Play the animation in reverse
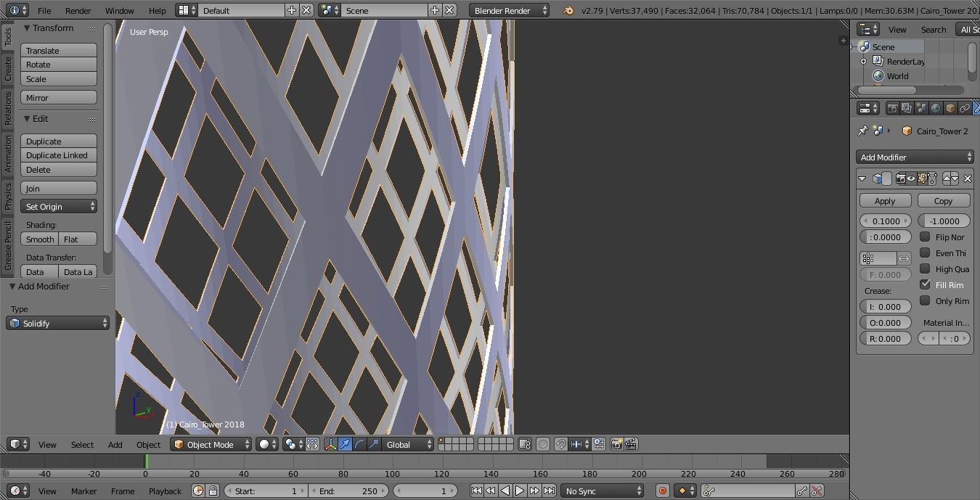The height and width of the screenshot is (500, 980). pos(505,491)
